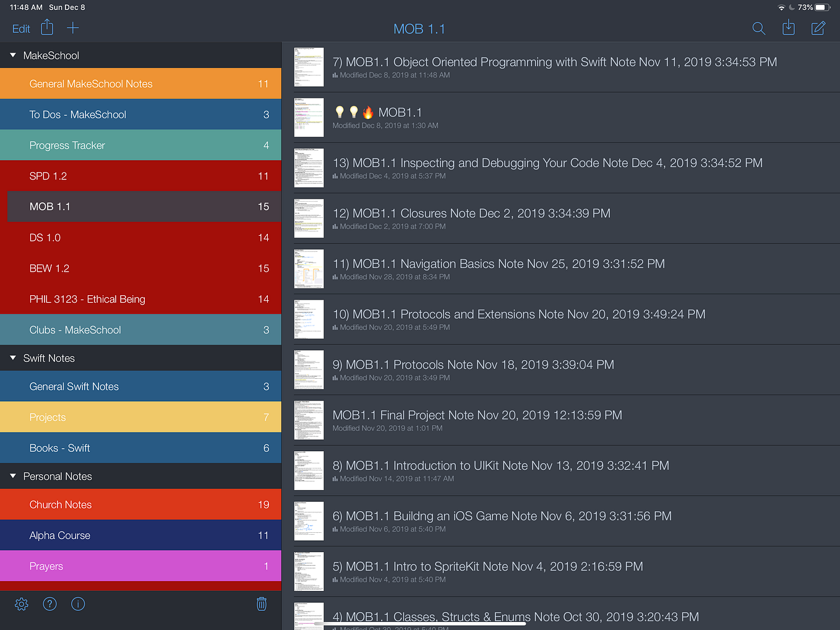Viewport: 840px width, 630px height.
Task: Open note 5) Intro to SpriteKit
Action: pyautogui.click(x=561, y=571)
